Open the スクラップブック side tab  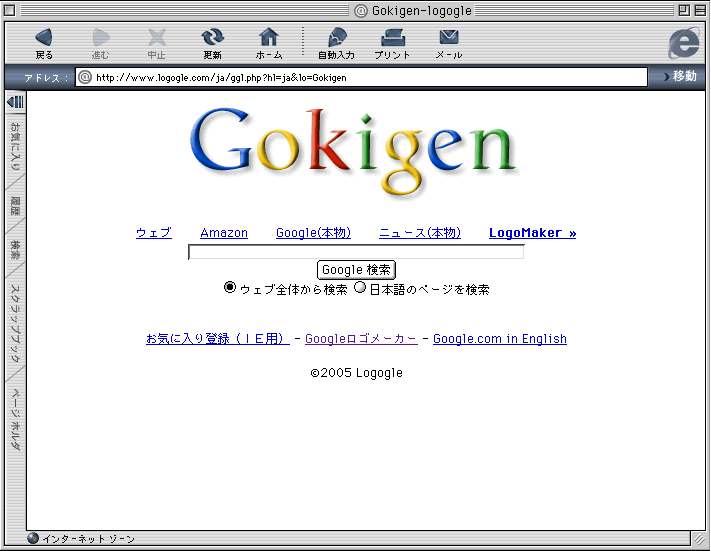15,323
